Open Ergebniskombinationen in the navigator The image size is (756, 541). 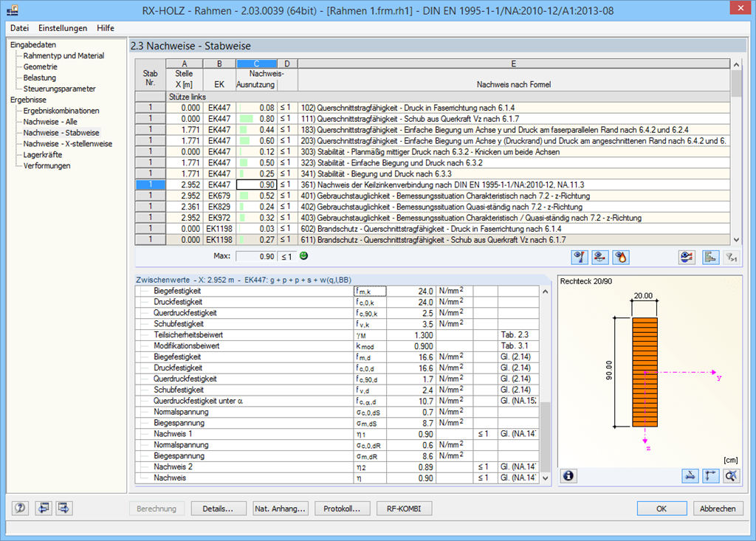61,111
